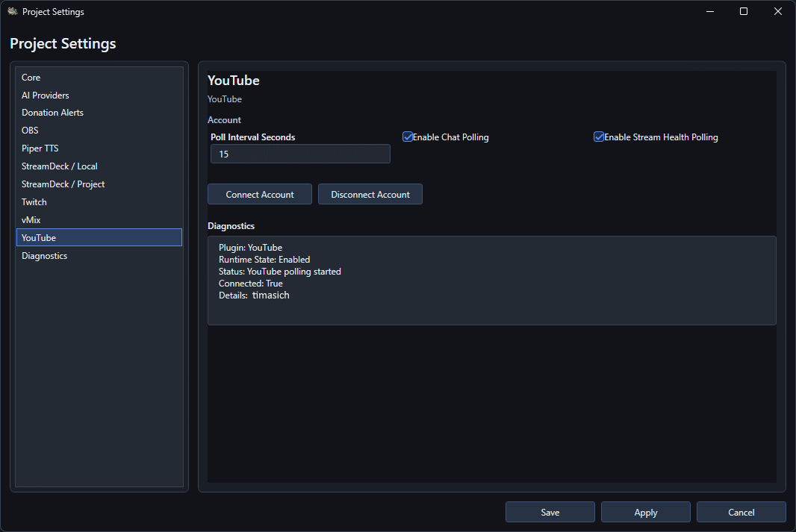
Task: Switch to Twitch settings
Action: 99,202
